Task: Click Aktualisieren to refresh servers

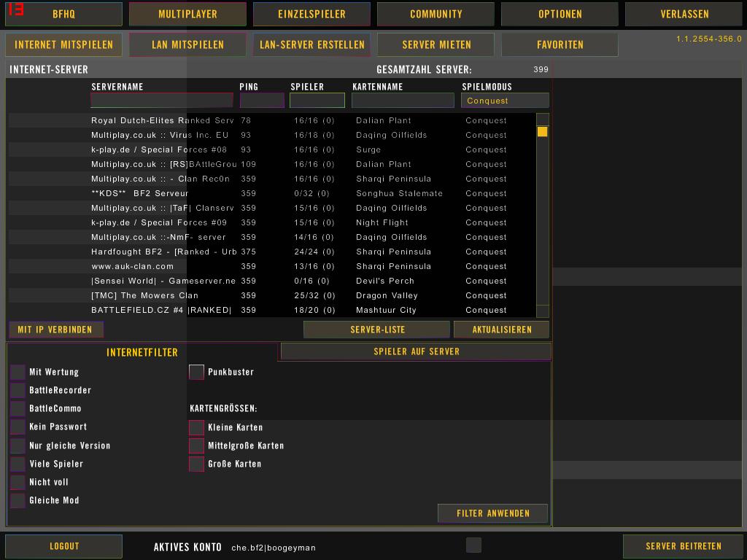Action: pyautogui.click(x=502, y=330)
